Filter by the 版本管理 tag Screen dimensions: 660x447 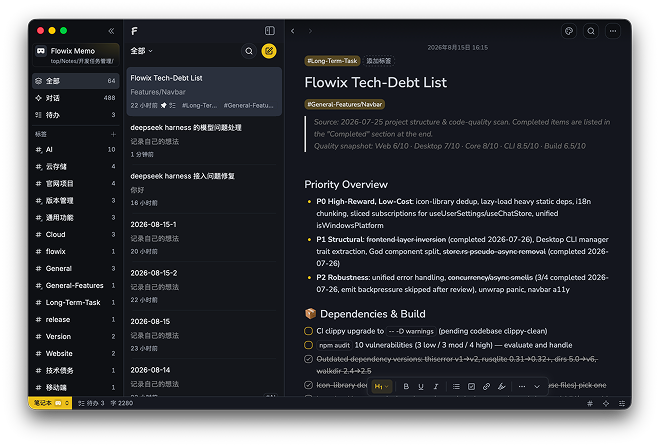(76, 200)
